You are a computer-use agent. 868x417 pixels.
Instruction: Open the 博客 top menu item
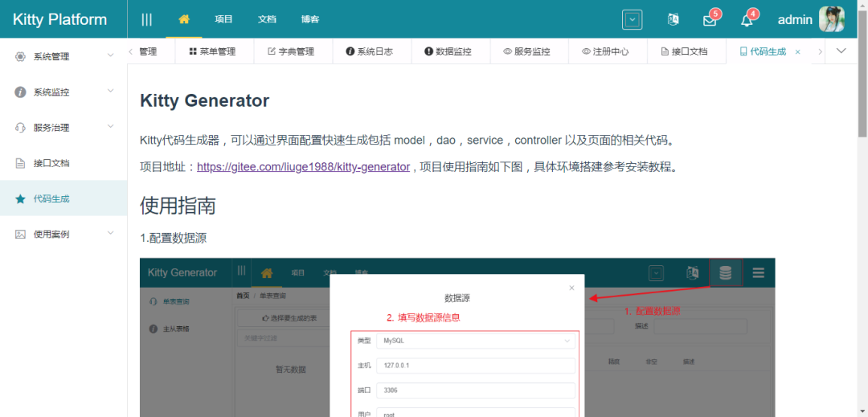310,18
